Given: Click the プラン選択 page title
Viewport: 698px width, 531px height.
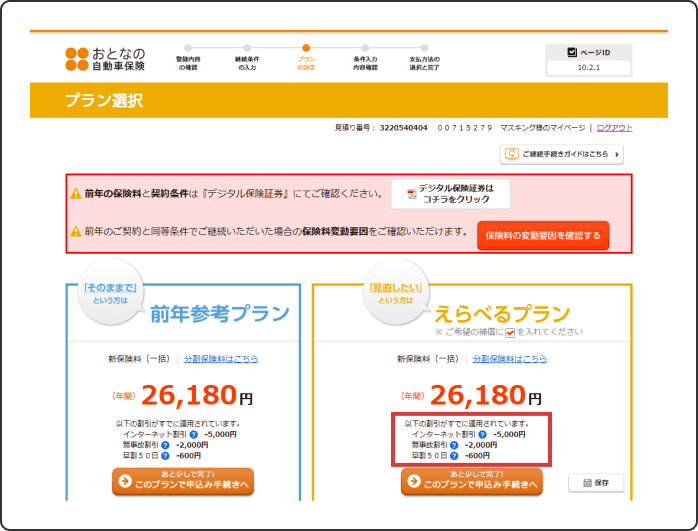Looking at the screenshot, I should pos(104,101).
